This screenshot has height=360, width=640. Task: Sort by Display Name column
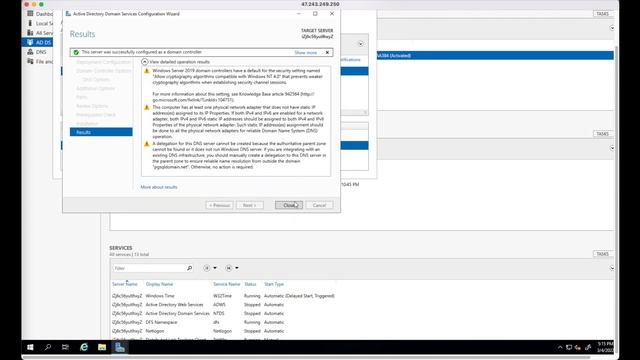(x=159, y=284)
